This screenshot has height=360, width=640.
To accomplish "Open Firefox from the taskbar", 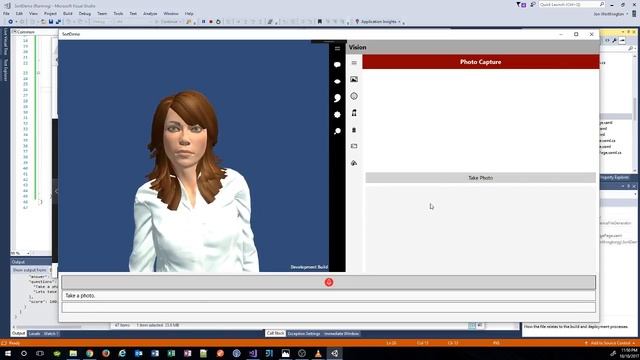I will [106, 353].
